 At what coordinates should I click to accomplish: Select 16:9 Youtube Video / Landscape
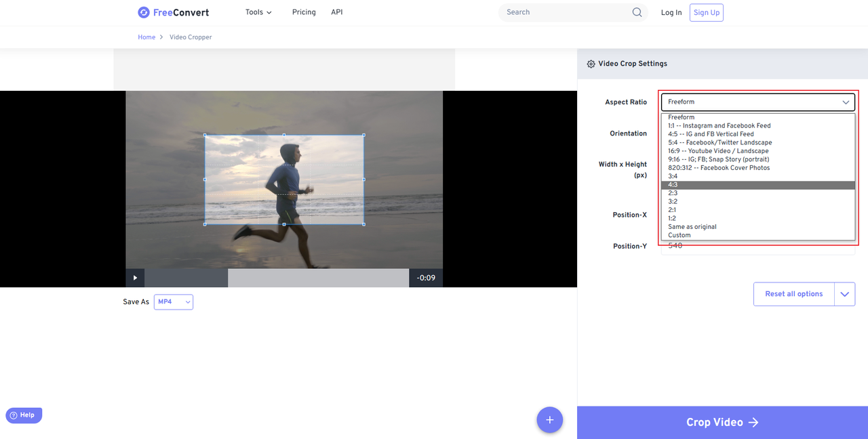(x=758, y=151)
